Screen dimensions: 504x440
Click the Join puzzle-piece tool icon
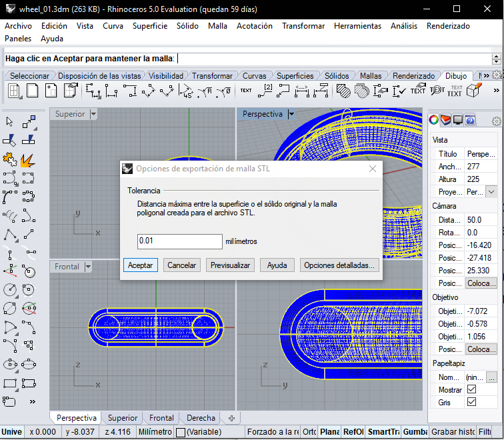point(9,160)
